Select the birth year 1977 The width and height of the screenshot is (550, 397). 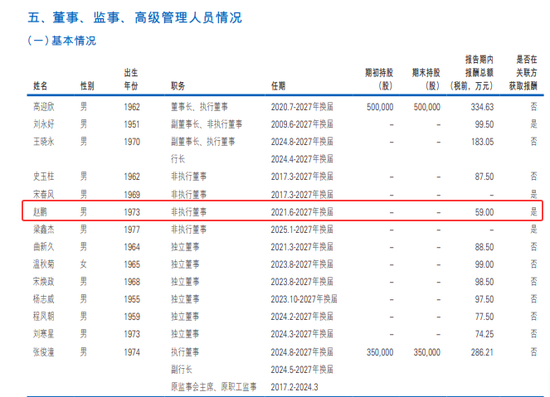point(132,230)
